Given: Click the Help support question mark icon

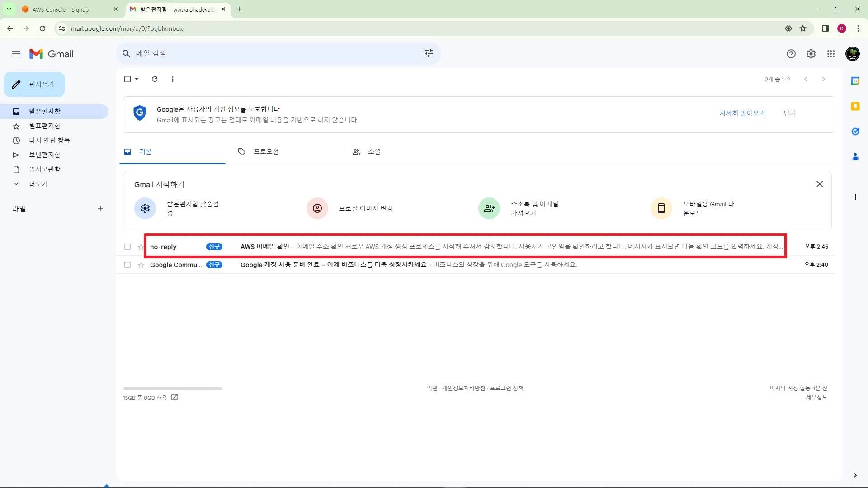Looking at the screenshot, I should (x=791, y=54).
